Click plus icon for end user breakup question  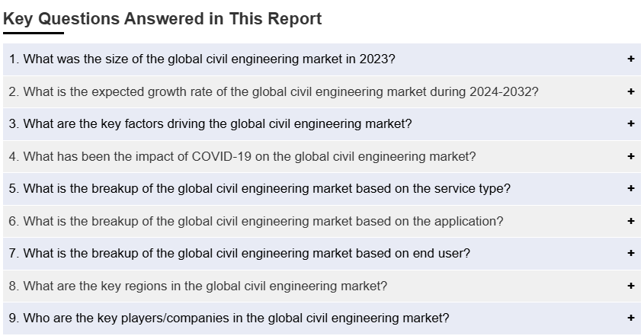pos(631,253)
